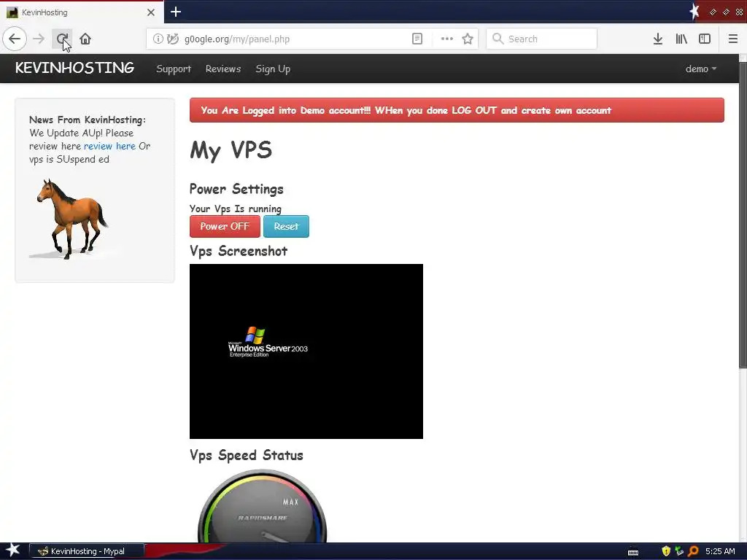Click the Vps speed gauge

click(262, 506)
